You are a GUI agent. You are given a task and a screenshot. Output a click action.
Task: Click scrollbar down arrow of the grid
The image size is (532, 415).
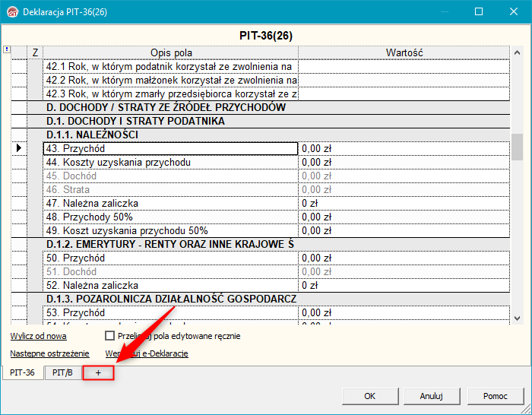[x=517, y=318]
